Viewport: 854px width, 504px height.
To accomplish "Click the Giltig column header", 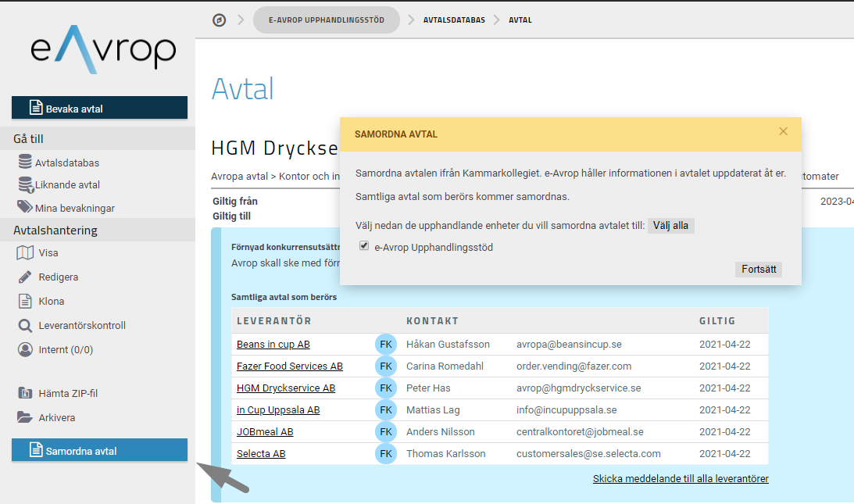I will 717,321.
